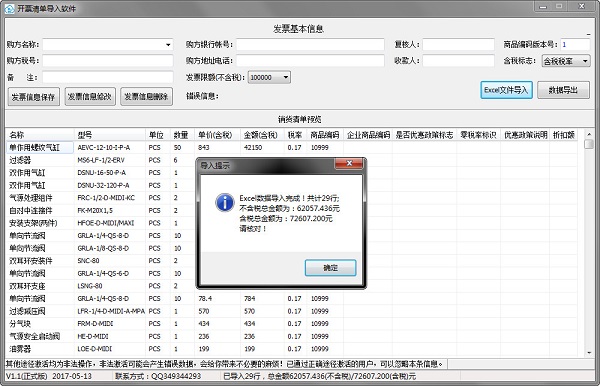Click the 发票信息保存 button
600x386 pixels.
pos(33,97)
